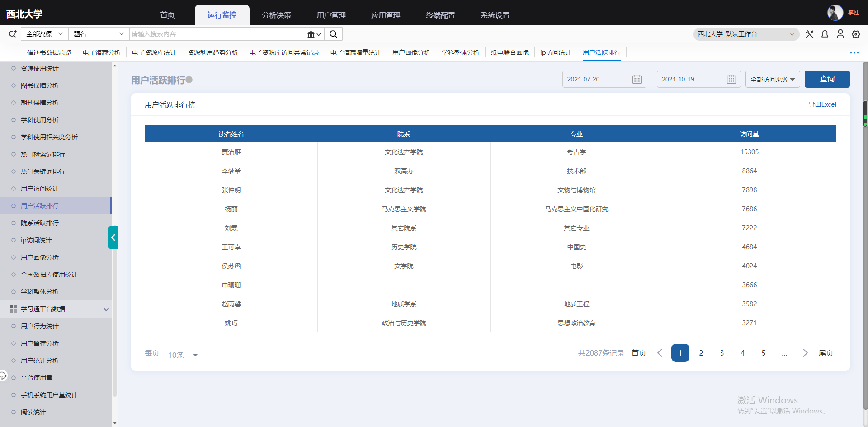
Task: Open the settings gear icon
Action: pos(856,34)
